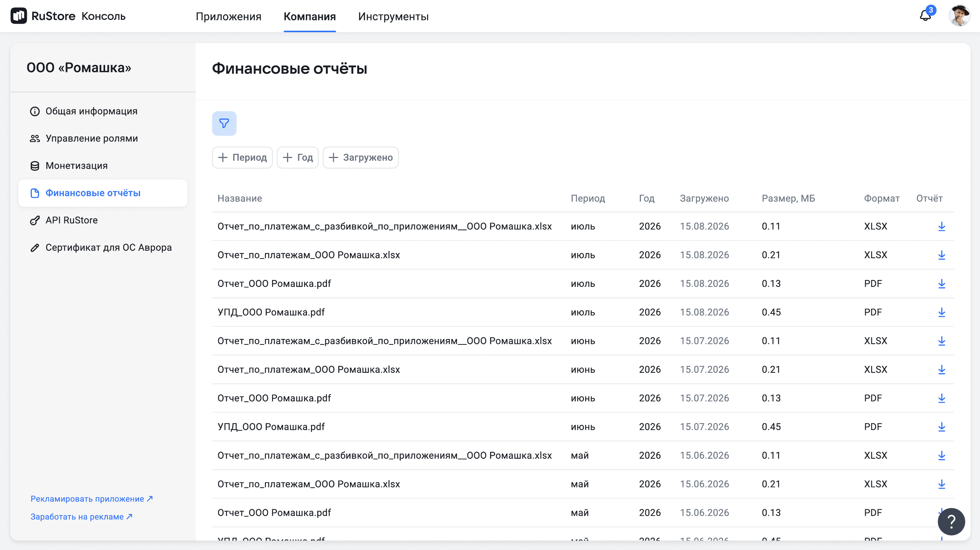The image size is (980, 550).
Task: Download July Отчет_по_платежам_ООО Ромашка.xlsx
Action: 942,255
